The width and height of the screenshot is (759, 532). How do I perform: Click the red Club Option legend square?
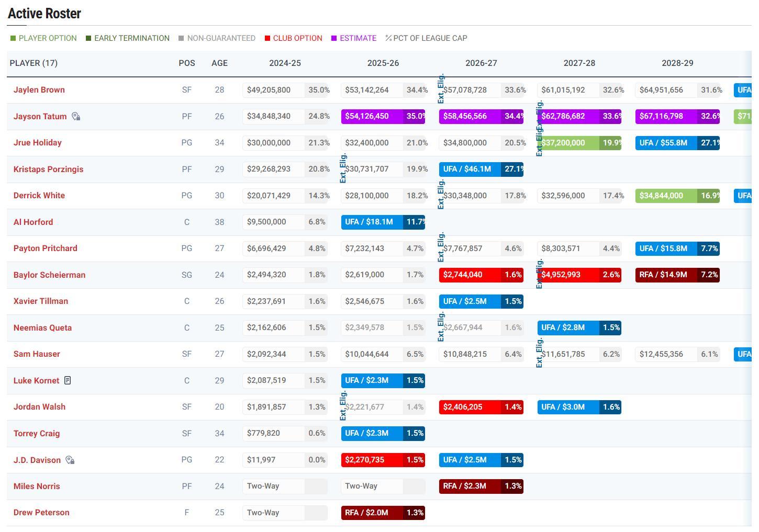click(x=267, y=38)
